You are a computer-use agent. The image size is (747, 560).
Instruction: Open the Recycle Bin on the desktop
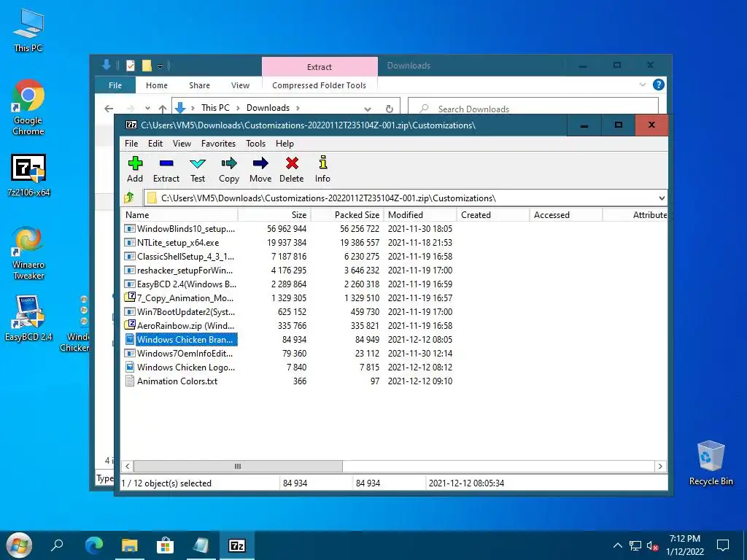(x=711, y=463)
